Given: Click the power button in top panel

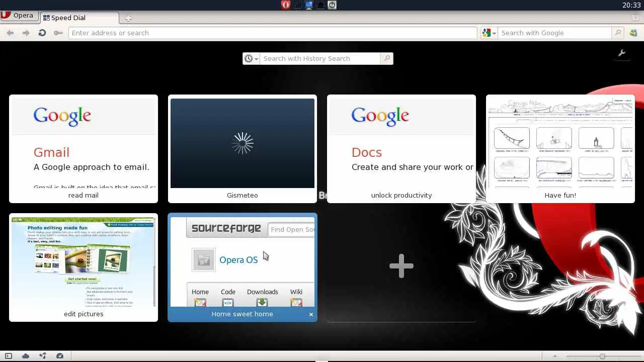Looking at the screenshot, I should (x=332, y=5).
